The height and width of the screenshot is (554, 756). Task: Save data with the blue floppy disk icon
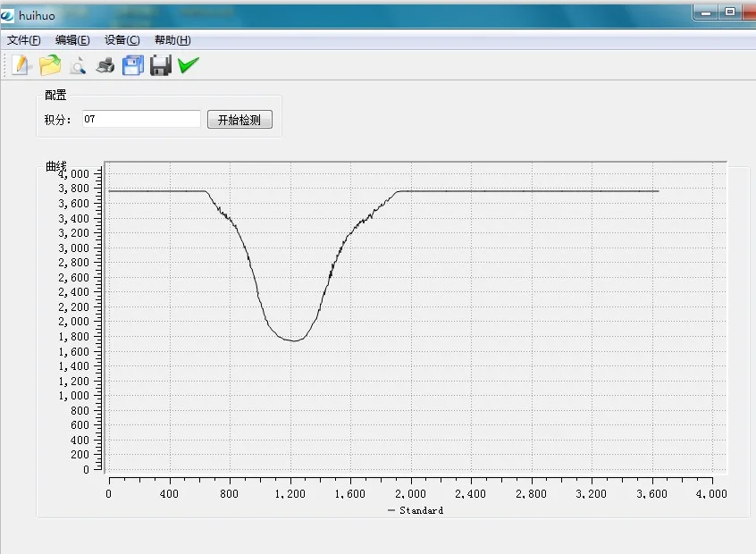pyautogui.click(x=132, y=64)
